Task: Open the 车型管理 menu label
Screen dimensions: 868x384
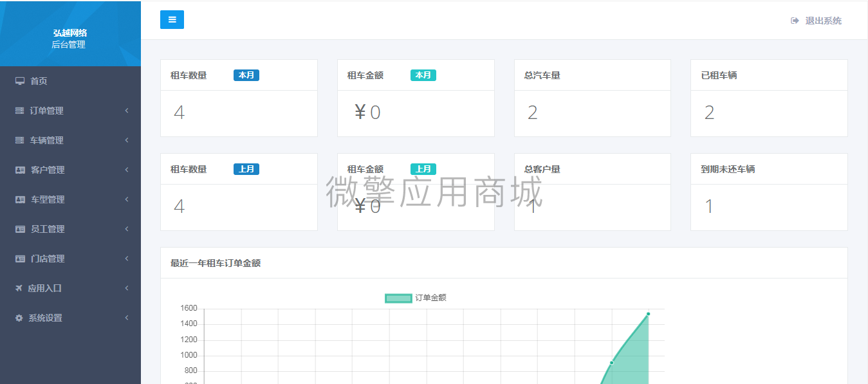Action: pos(48,199)
